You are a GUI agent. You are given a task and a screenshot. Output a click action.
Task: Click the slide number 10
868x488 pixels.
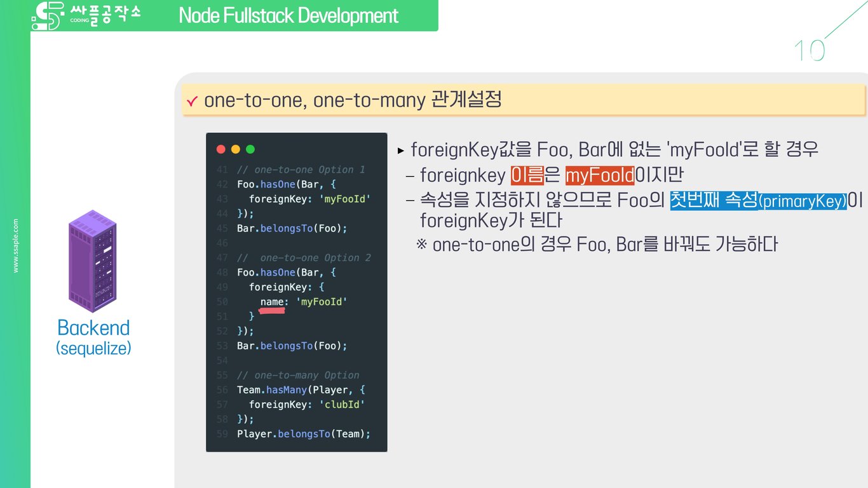(809, 51)
